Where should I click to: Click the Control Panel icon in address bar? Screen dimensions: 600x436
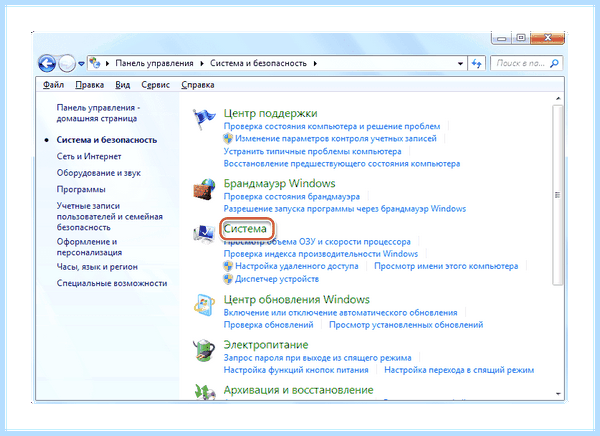click(95, 63)
